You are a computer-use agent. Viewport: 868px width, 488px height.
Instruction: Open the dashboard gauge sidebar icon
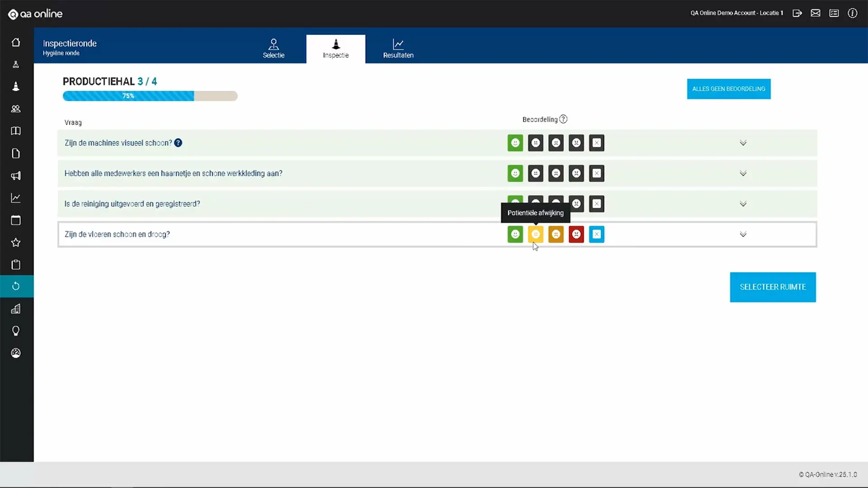click(16, 353)
